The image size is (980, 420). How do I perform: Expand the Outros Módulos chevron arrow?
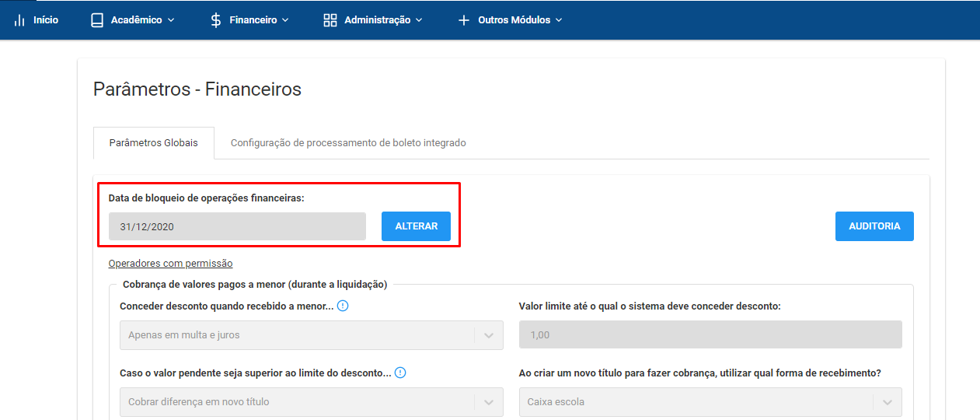(x=558, y=20)
